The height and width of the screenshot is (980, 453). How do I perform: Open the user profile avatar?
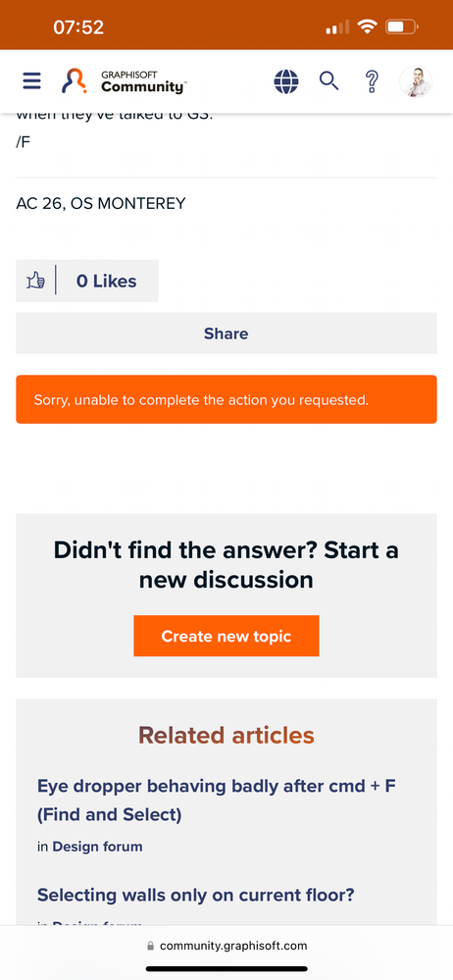[x=416, y=81]
